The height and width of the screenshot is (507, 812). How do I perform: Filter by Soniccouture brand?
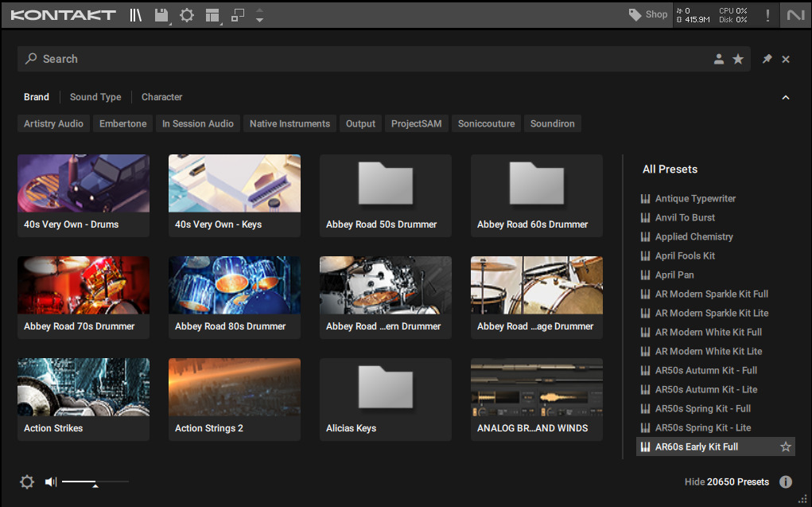click(486, 123)
